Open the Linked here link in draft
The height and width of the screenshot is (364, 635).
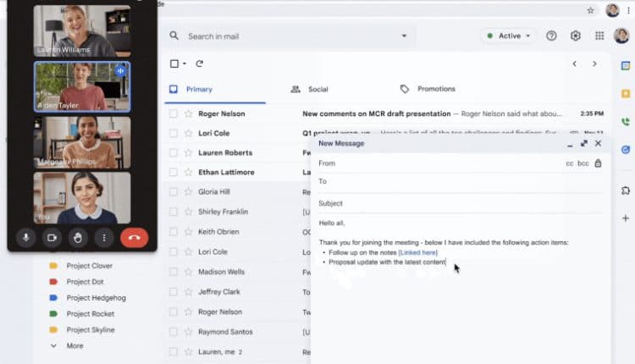coord(418,252)
